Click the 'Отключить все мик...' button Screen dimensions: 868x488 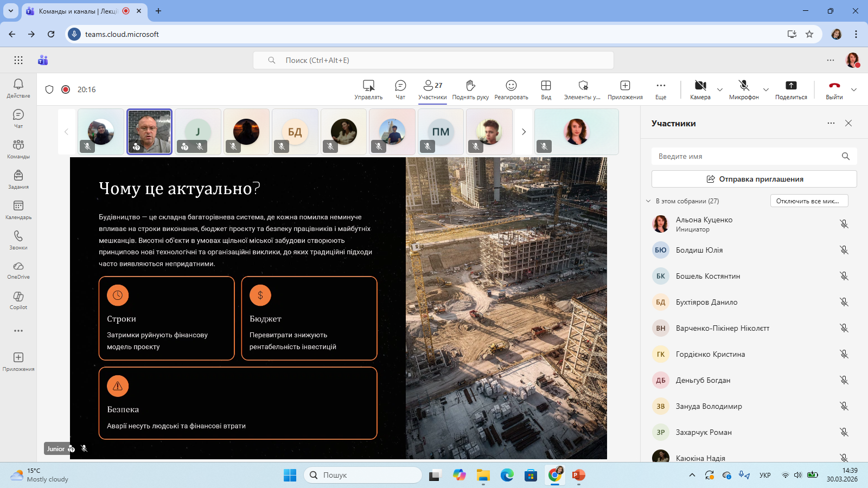[x=809, y=201]
